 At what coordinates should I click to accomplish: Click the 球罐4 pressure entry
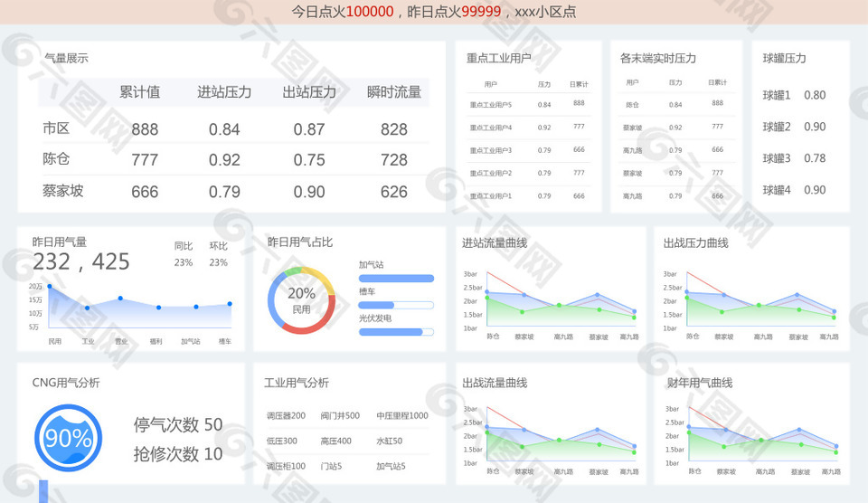(x=794, y=190)
